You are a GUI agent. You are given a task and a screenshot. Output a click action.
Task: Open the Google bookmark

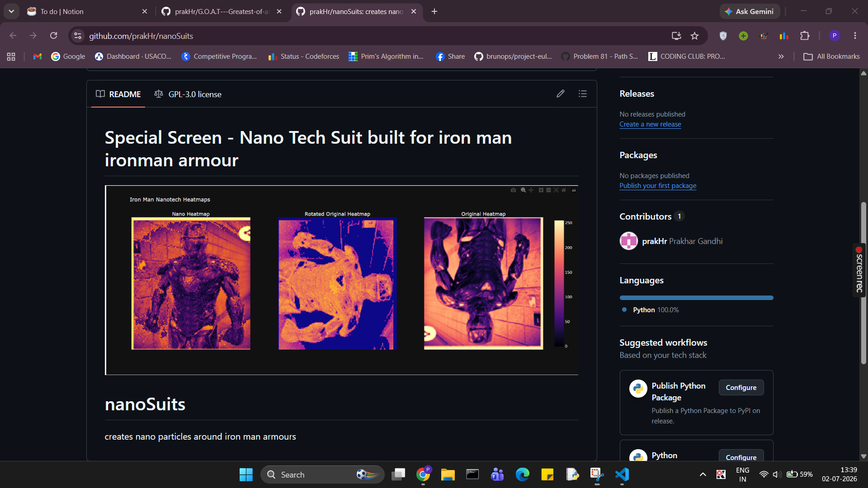pos(68,56)
